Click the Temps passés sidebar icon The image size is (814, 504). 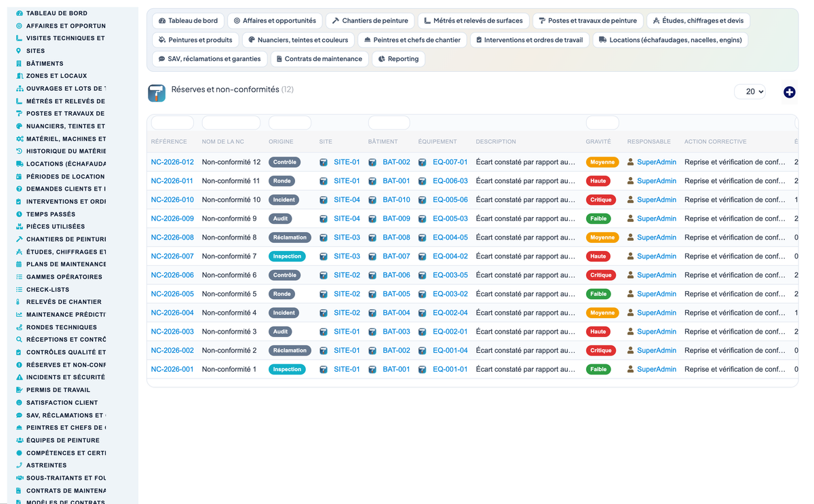pyautogui.click(x=19, y=214)
